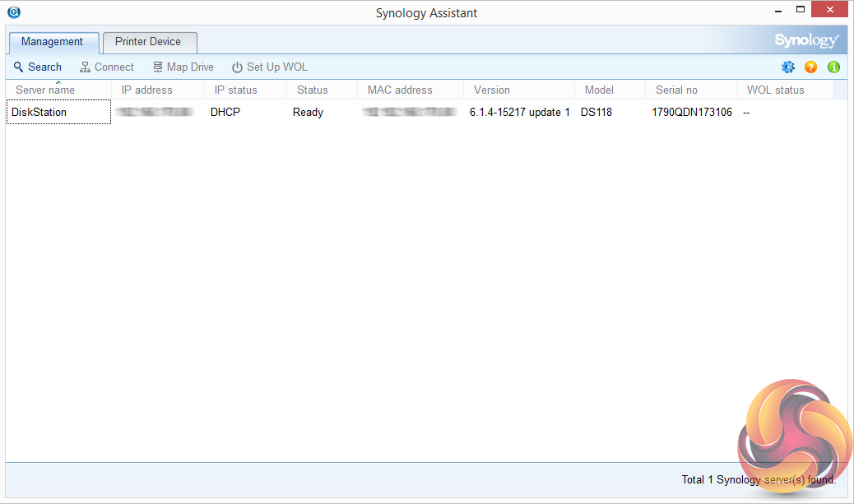
Task: Click the DHCP IP status cell
Action: point(225,112)
